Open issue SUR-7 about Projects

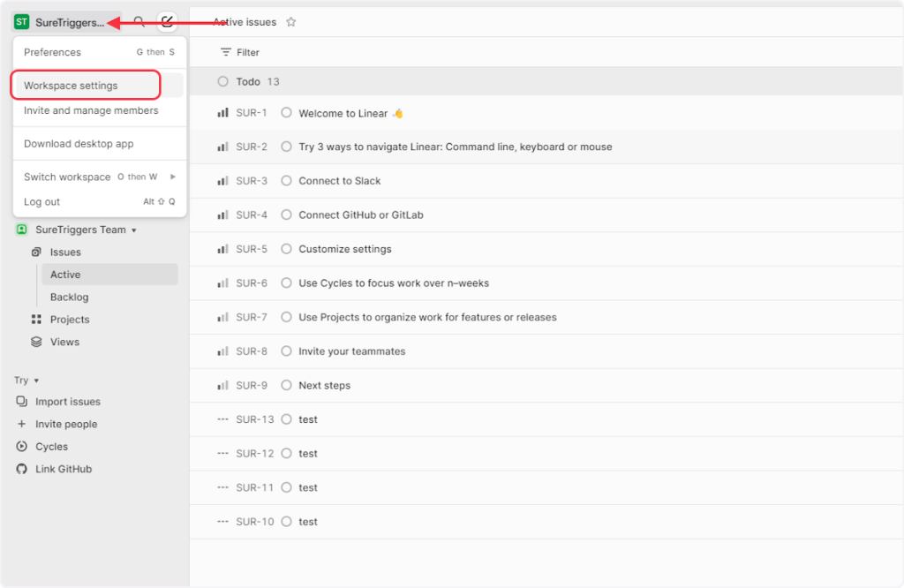coord(427,317)
